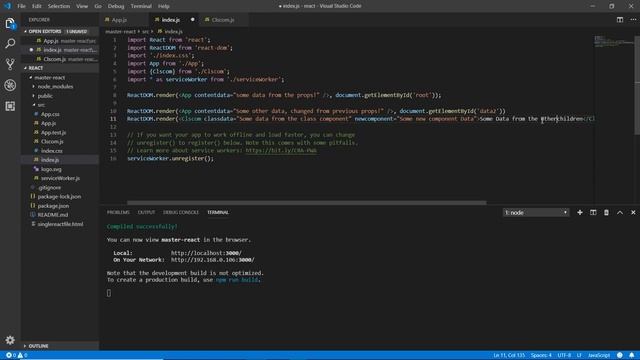Open the Manage gear menu
This screenshot has height=360, width=640.
pos(10,340)
